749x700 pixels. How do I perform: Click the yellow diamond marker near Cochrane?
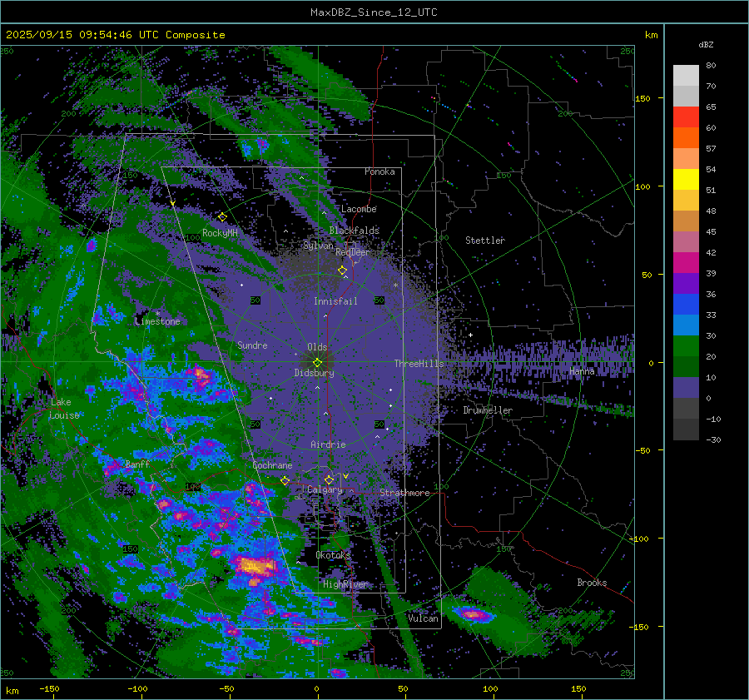285,480
